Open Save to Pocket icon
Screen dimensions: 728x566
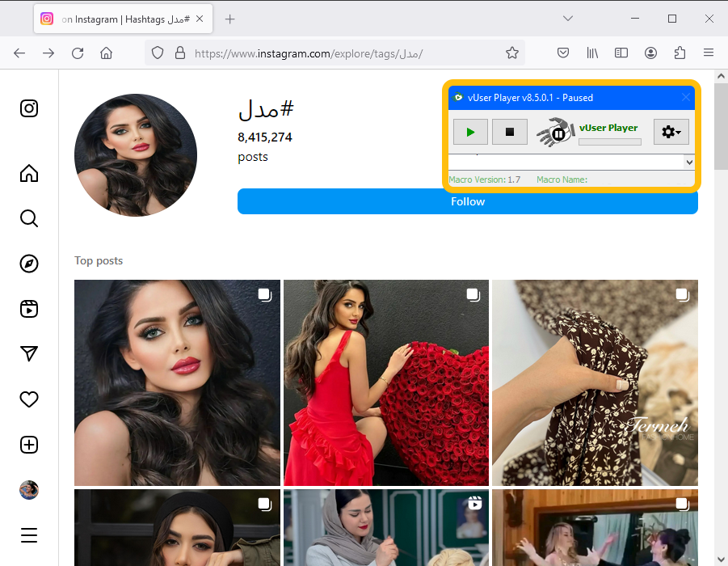click(x=563, y=53)
